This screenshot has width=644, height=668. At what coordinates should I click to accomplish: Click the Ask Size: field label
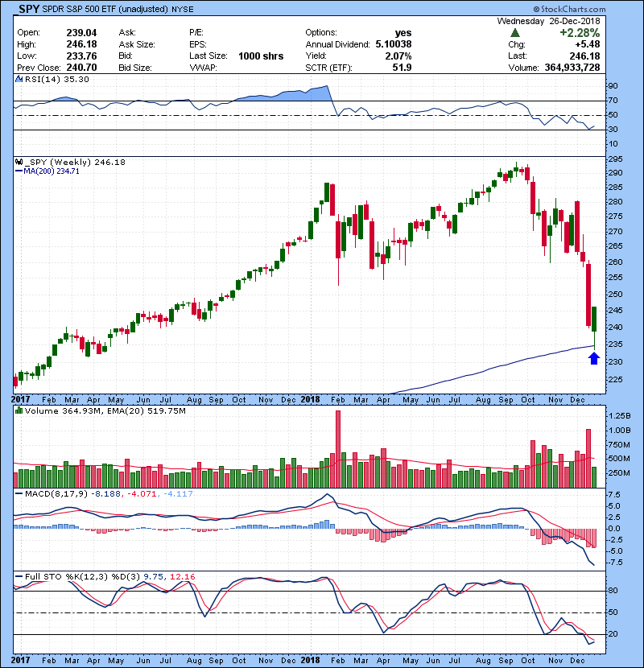tap(137, 44)
